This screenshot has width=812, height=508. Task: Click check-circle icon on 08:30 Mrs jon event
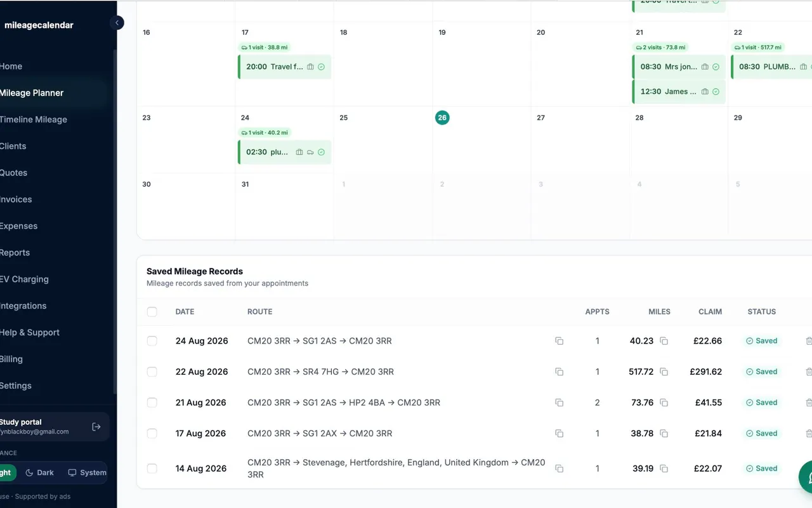pos(716,67)
